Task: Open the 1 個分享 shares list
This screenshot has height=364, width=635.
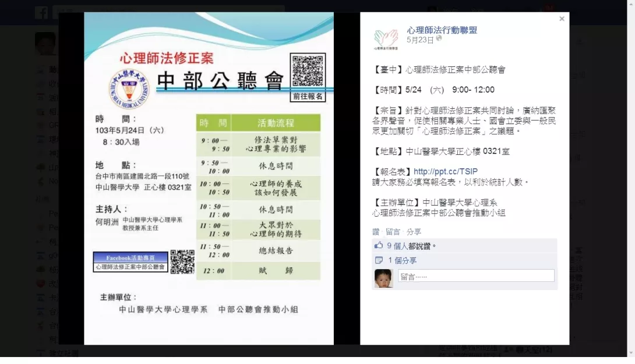Action: tap(402, 260)
